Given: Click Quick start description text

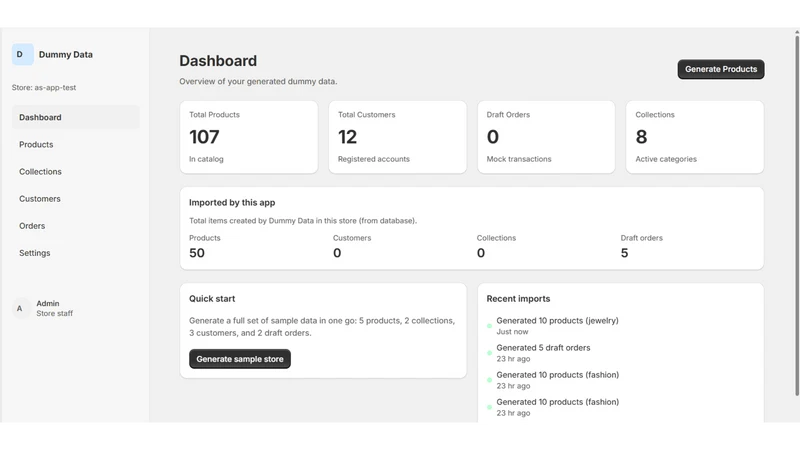Looking at the screenshot, I should pos(322,327).
